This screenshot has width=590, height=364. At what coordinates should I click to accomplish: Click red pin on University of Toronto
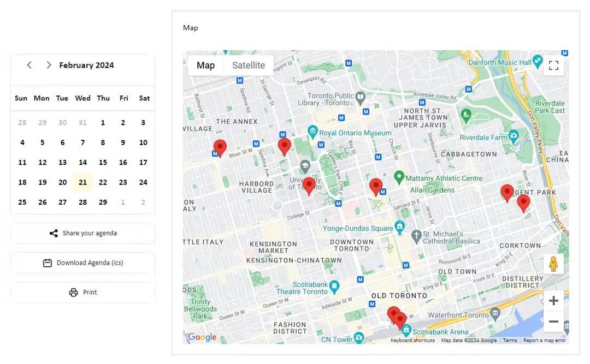pos(309,186)
